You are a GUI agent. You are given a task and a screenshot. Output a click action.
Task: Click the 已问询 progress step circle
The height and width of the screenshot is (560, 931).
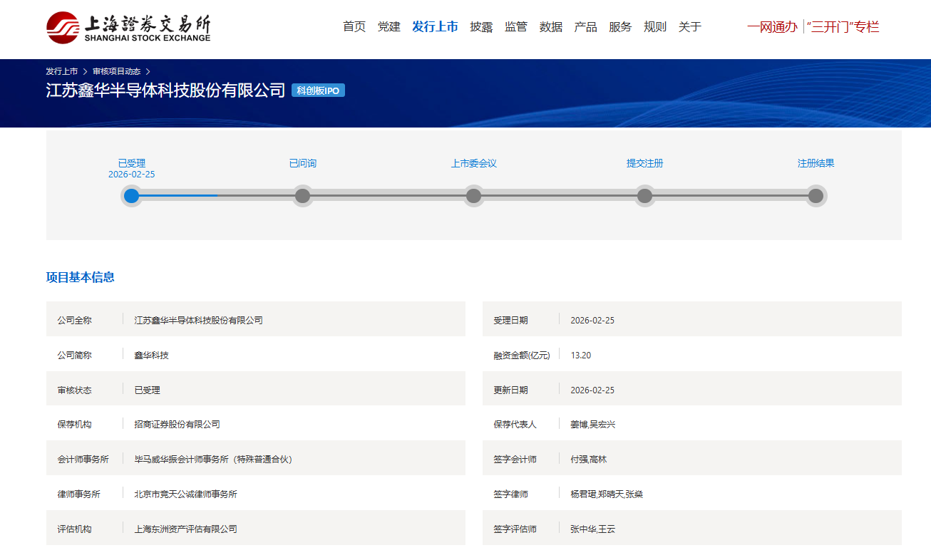point(302,196)
